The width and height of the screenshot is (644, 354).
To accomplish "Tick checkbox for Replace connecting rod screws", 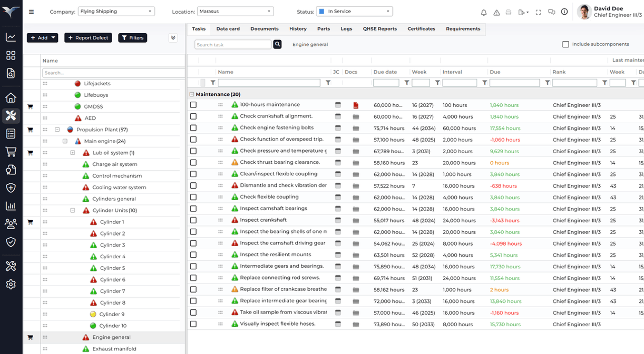I will (193, 278).
